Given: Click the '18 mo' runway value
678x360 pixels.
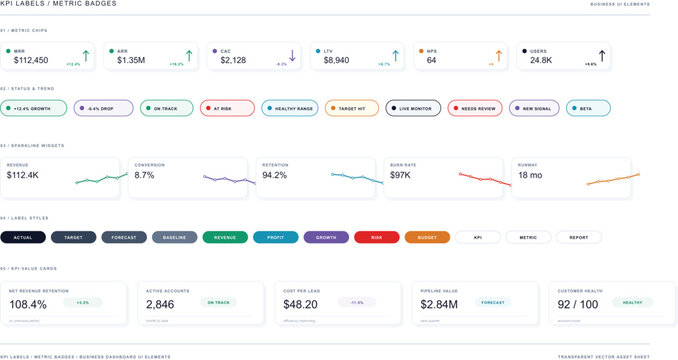Looking at the screenshot, I should click(x=530, y=175).
